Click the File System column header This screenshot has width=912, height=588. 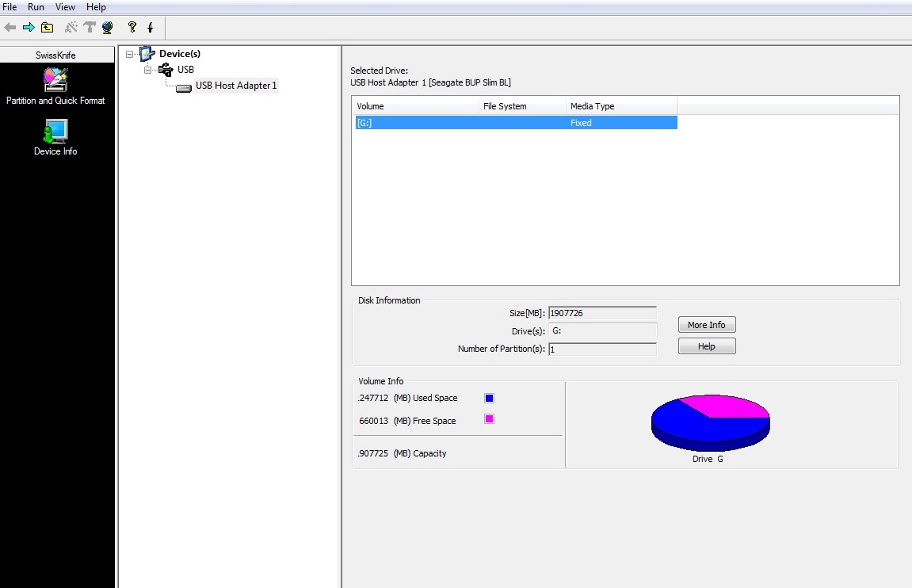click(522, 106)
